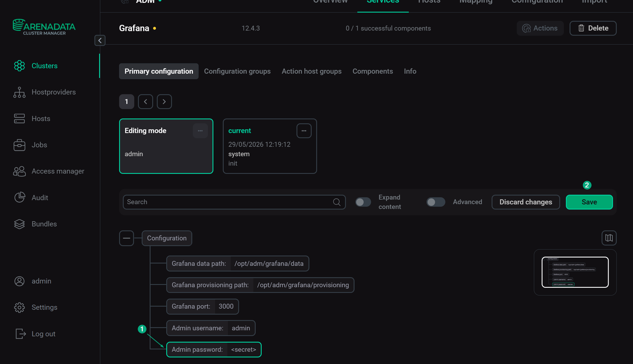633x364 pixels.
Task: Click the trash icon in Delete
Action: pos(581,28)
